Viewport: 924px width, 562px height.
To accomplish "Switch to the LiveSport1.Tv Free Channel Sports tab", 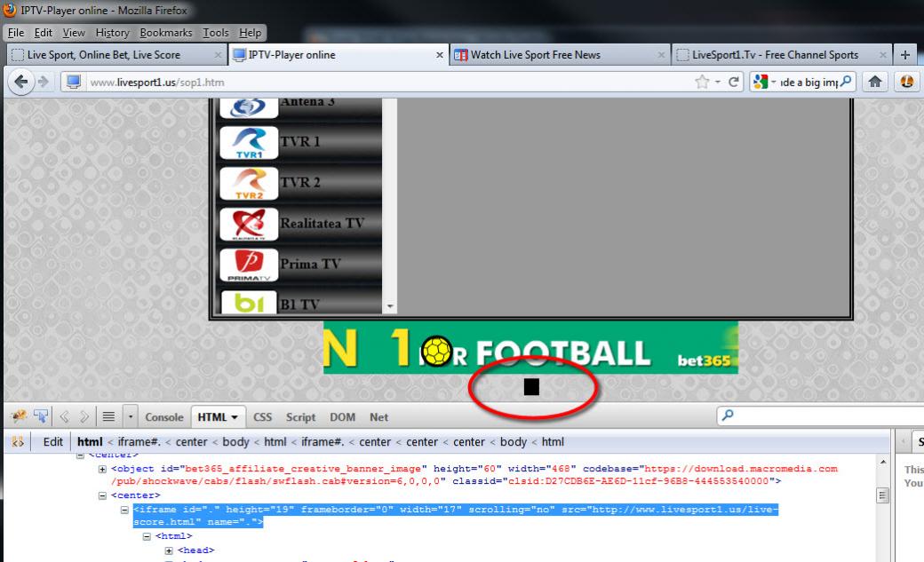I will click(x=781, y=55).
